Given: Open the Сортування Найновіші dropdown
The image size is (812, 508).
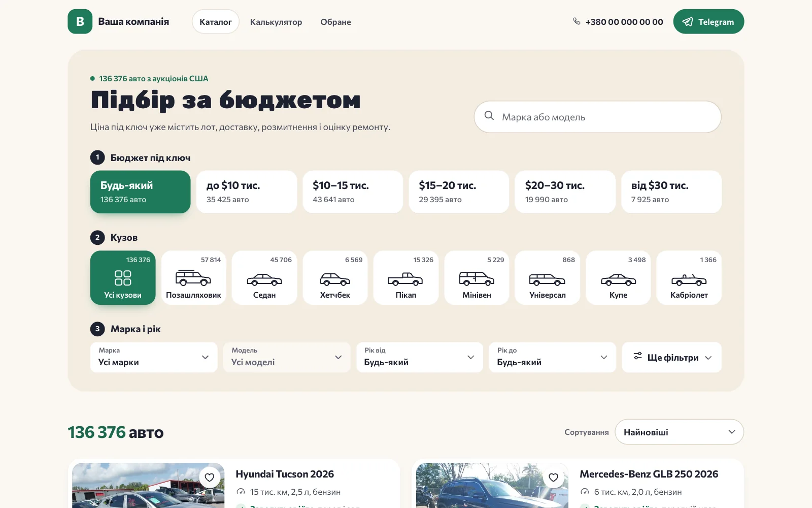Looking at the screenshot, I should coord(679,432).
